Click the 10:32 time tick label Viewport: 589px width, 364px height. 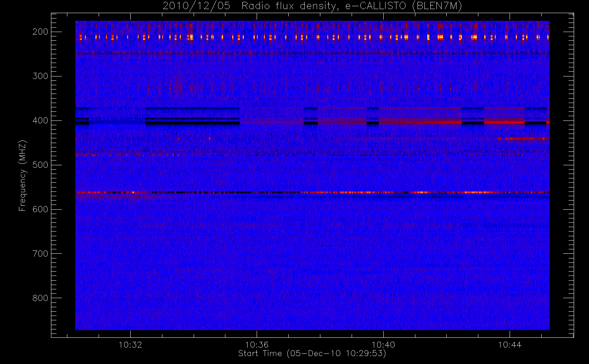click(x=130, y=345)
